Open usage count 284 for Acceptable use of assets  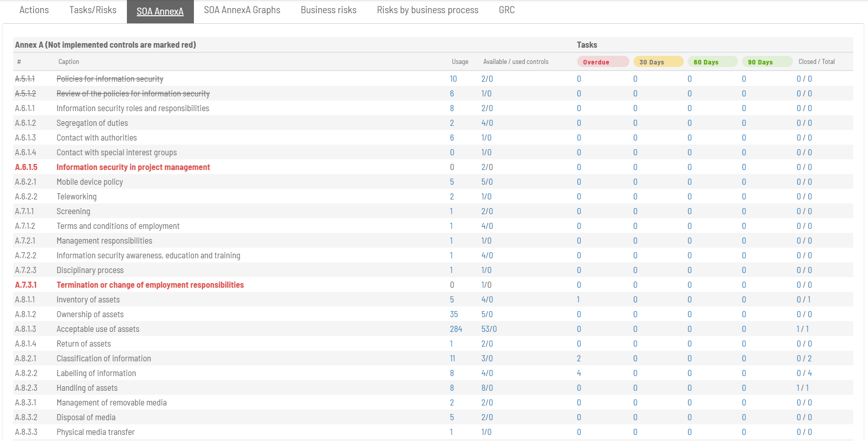coord(456,329)
